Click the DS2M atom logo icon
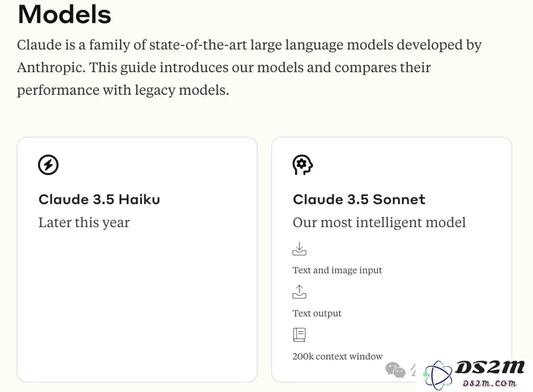The image size is (533, 392). click(438, 375)
